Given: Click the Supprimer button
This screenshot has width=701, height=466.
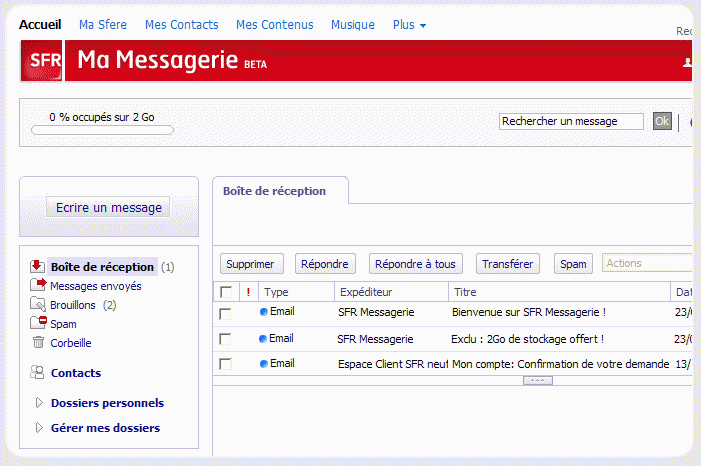Looking at the screenshot, I should click(252, 264).
